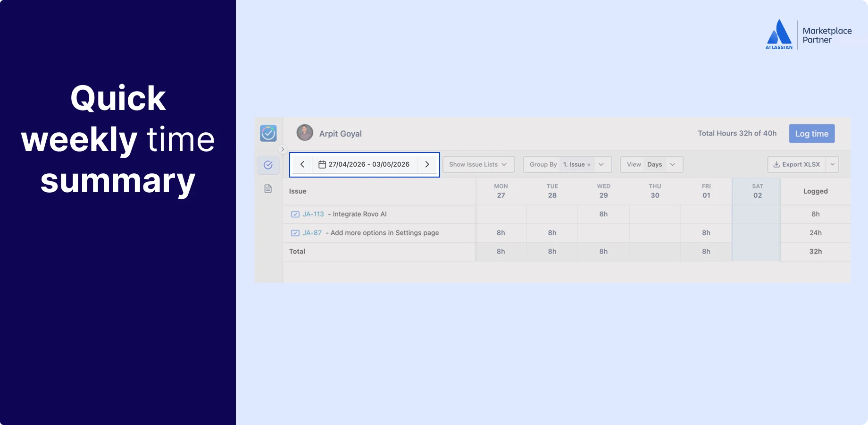
Task: Click the 8h cell for JA-87 Monday
Action: 501,233
